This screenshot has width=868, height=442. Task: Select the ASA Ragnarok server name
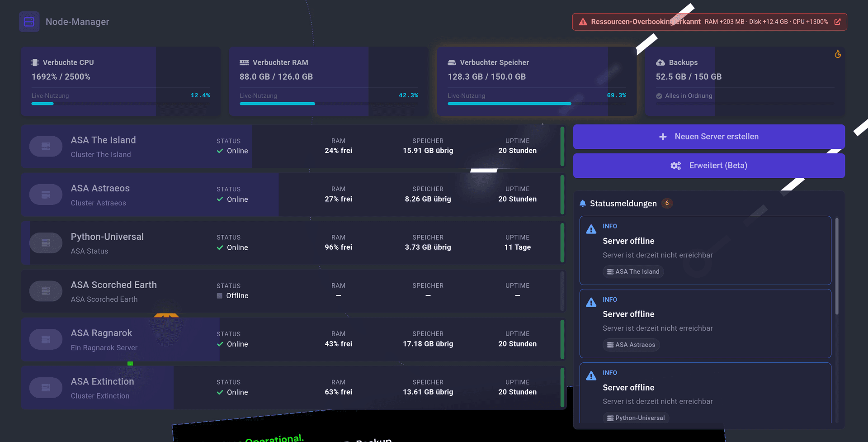pos(101,333)
